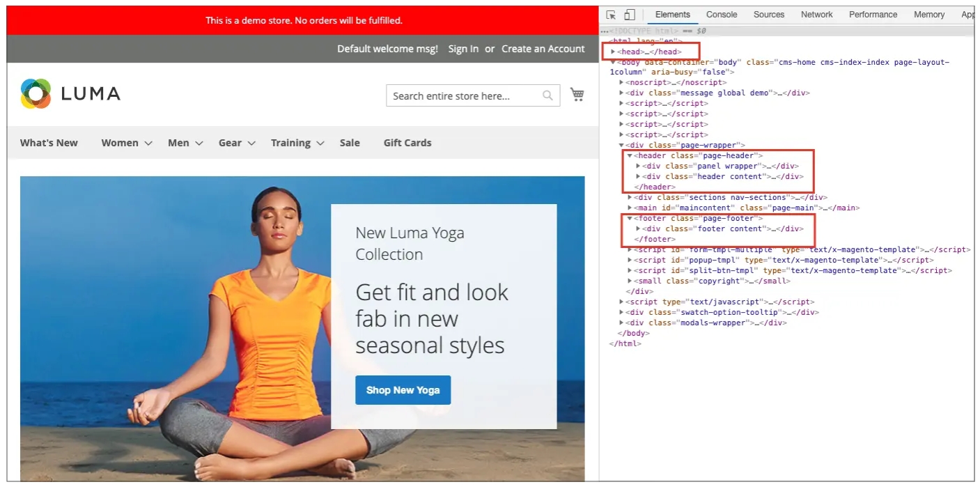Screen dimensions: 980x489
Task: Collapse the page-footer footer node triangle
Action: [630, 218]
